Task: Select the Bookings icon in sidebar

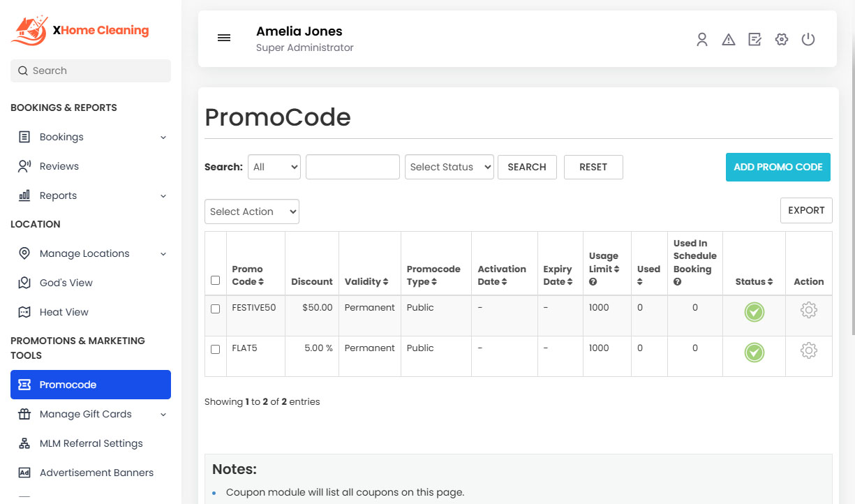Action: (x=24, y=137)
